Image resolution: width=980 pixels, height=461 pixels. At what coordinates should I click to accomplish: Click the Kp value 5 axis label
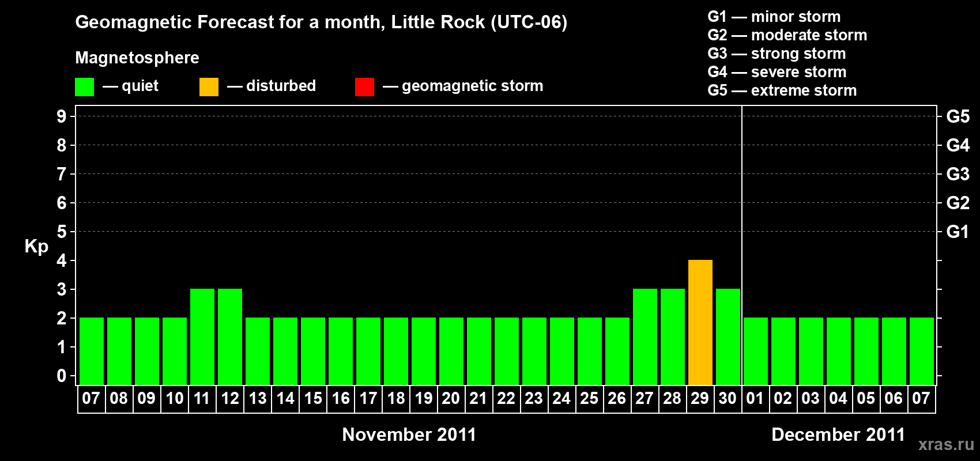[62, 232]
